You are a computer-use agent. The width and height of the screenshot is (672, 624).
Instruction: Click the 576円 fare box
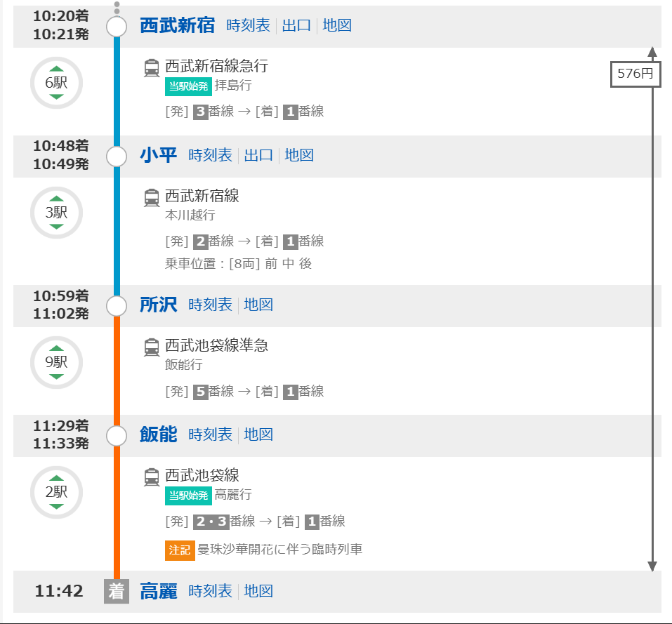(x=635, y=74)
